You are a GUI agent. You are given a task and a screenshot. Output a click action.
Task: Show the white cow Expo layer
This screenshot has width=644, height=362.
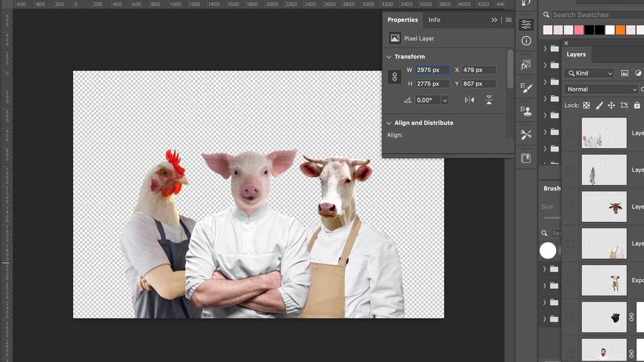point(570,280)
